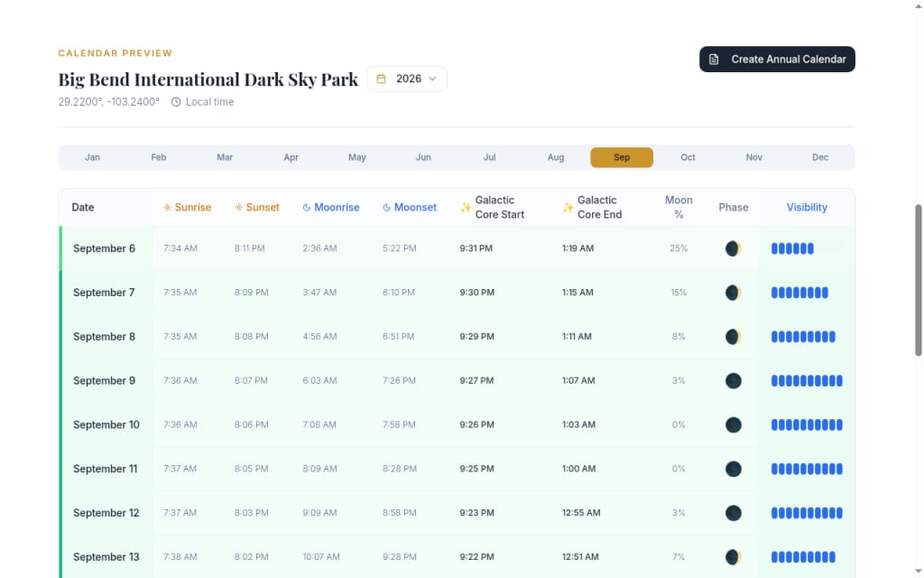Open the Apr month tab
Viewport: 924px width, 578px height.
tap(291, 157)
